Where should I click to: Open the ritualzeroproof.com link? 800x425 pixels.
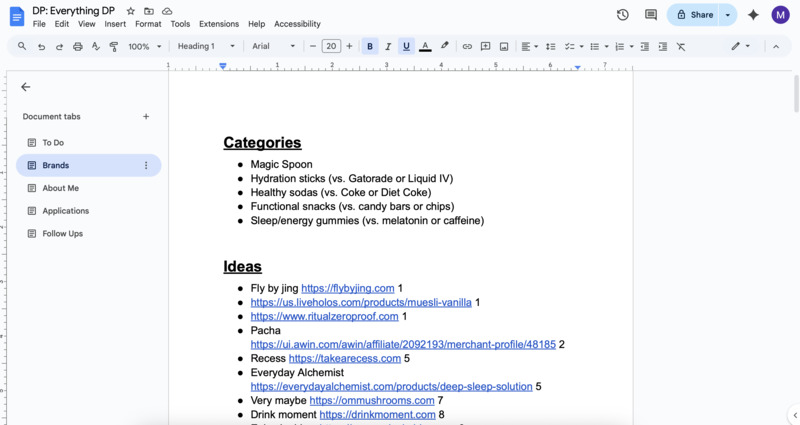[x=324, y=316]
